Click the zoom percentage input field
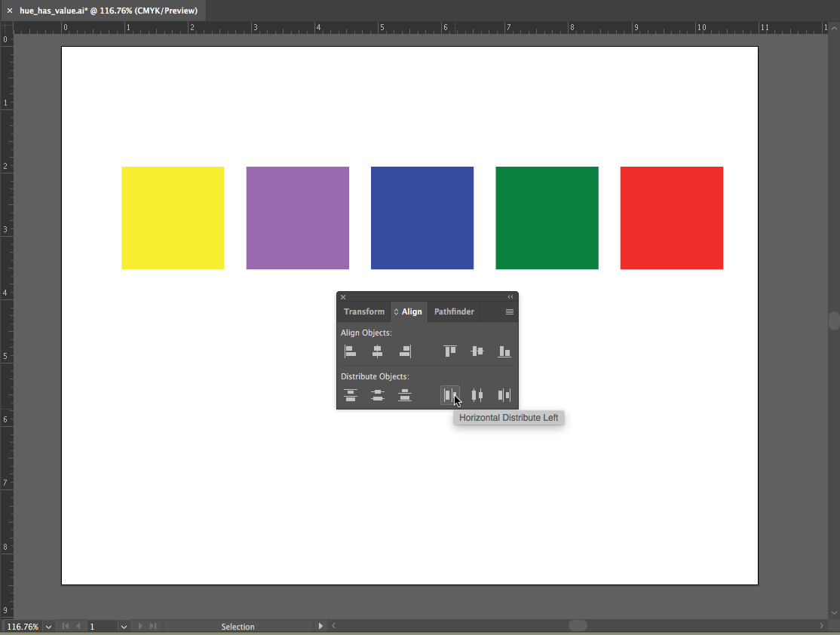 click(23, 627)
